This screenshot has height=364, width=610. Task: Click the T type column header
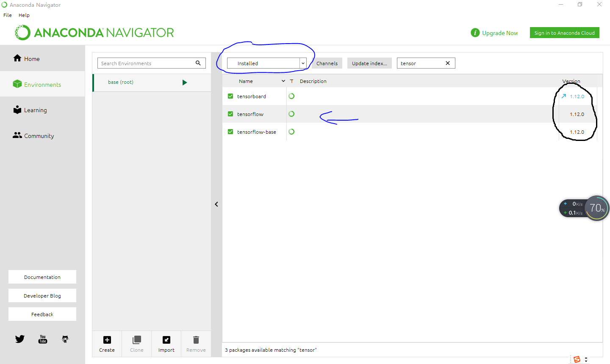(291, 81)
